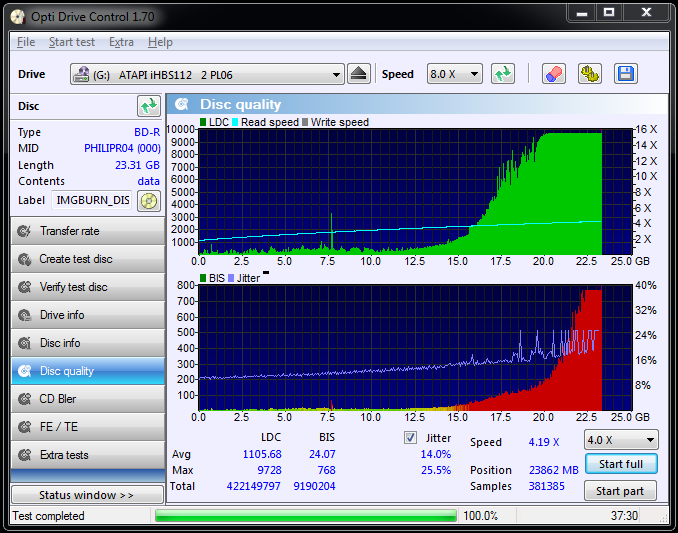
Task: Click the Disc quality sidebar icon
Action: (24, 371)
